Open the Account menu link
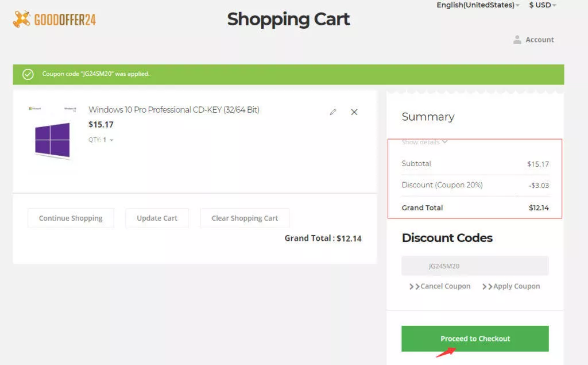The width and height of the screenshot is (588, 365). 539,40
